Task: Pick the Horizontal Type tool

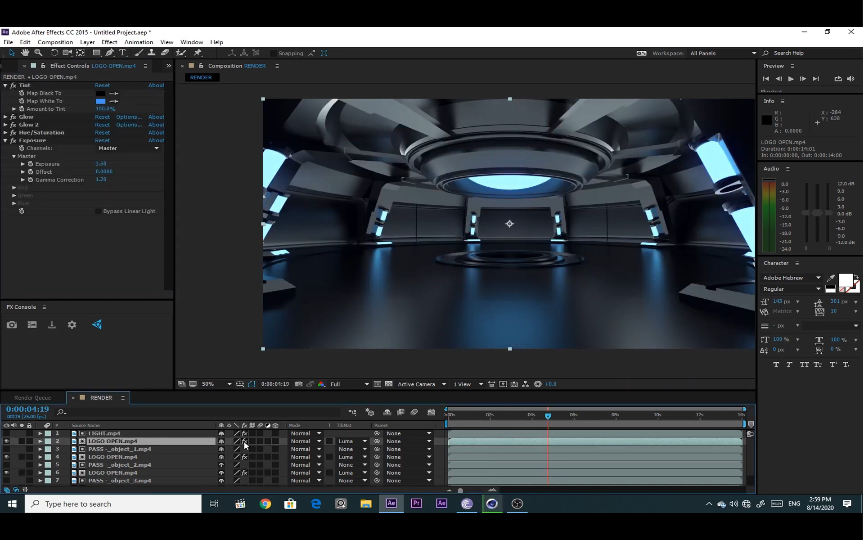Action: [x=122, y=53]
